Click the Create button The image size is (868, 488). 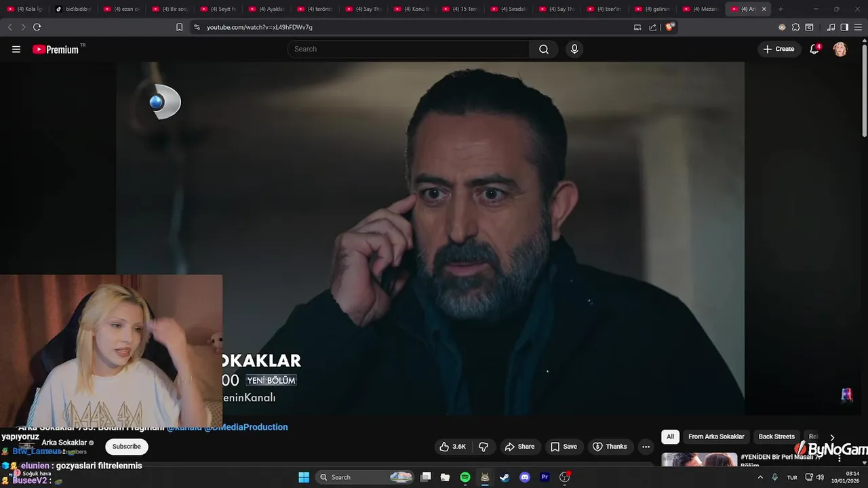pos(778,49)
